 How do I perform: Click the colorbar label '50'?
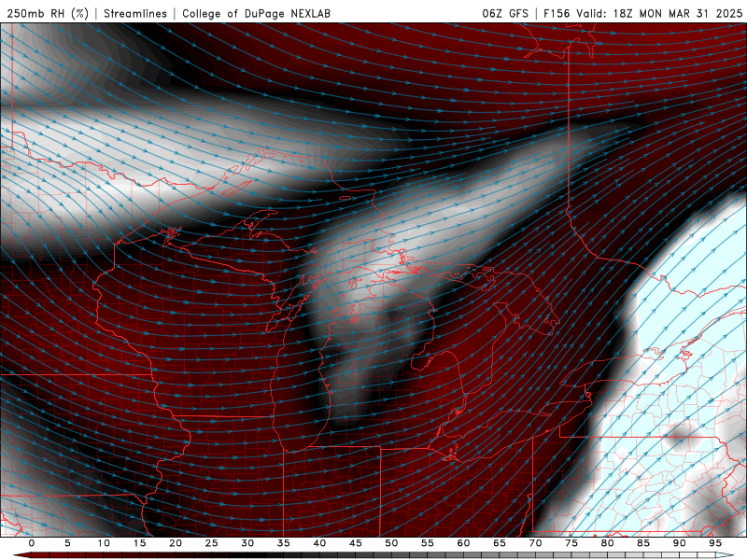391,543
